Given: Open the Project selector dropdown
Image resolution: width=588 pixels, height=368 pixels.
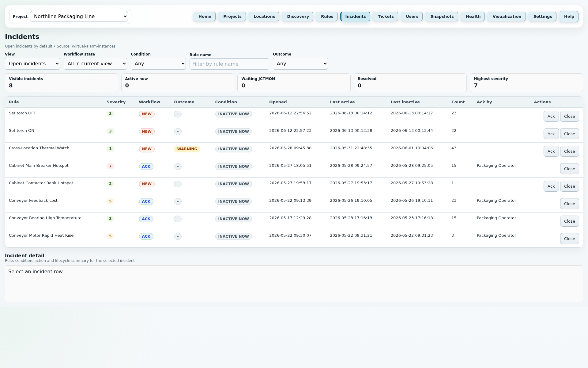Looking at the screenshot, I should point(79,17).
